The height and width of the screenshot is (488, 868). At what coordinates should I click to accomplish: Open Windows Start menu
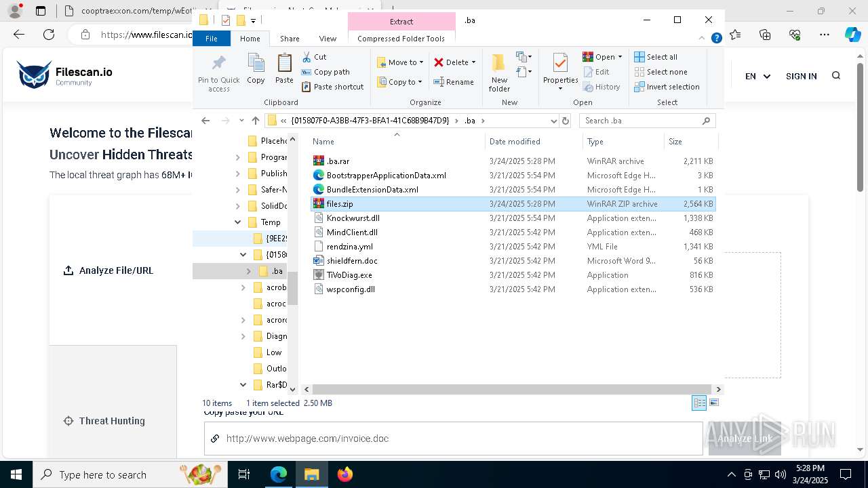(15, 474)
